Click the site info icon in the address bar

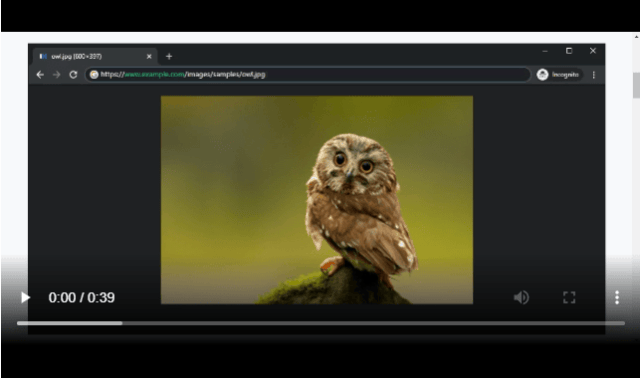(x=94, y=75)
